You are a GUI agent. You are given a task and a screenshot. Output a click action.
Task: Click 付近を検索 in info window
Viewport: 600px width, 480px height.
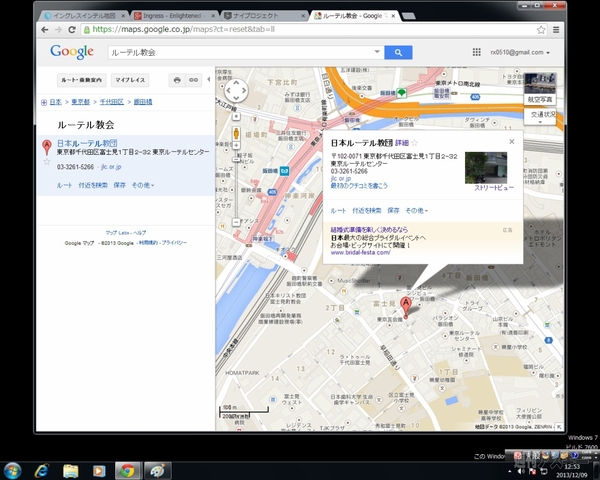[x=367, y=211]
